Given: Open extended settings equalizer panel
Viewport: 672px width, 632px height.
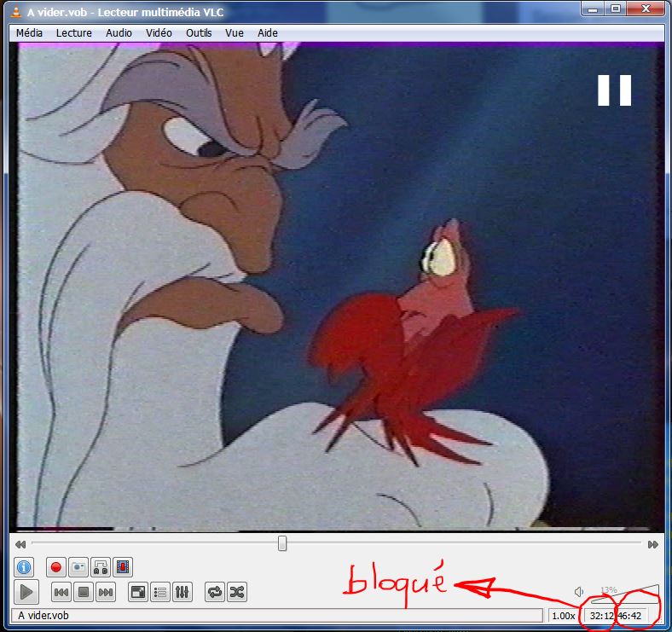Looking at the screenshot, I should click(x=182, y=592).
